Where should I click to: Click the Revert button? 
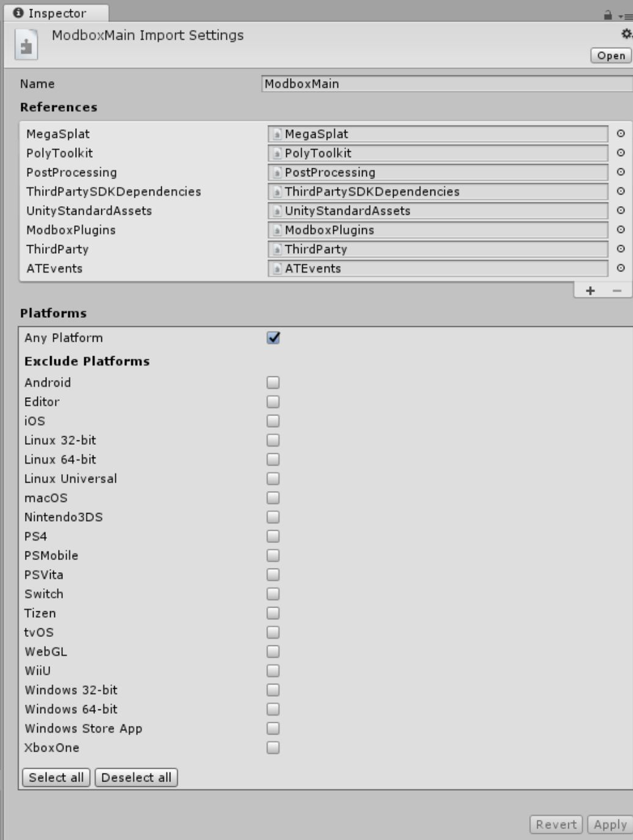pos(556,825)
